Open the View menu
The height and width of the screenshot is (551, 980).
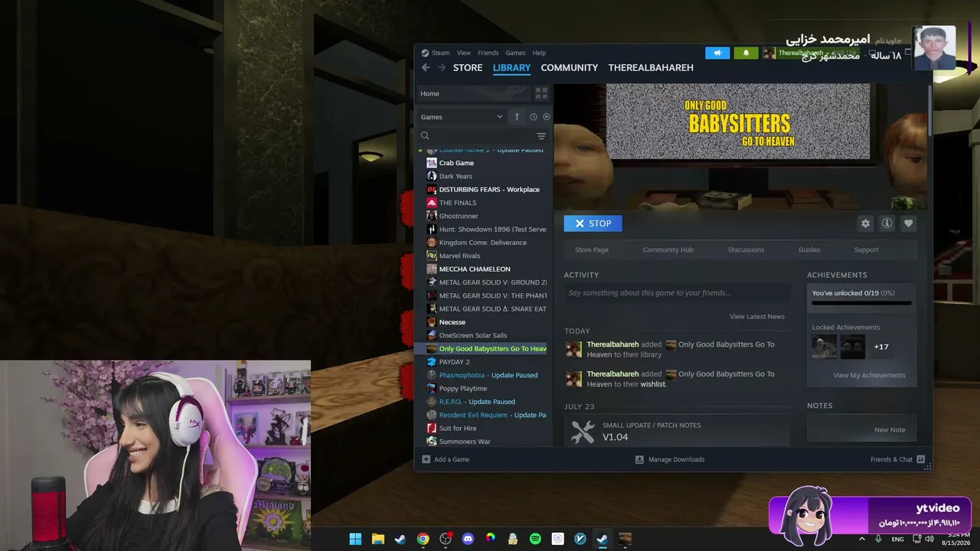(464, 53)
